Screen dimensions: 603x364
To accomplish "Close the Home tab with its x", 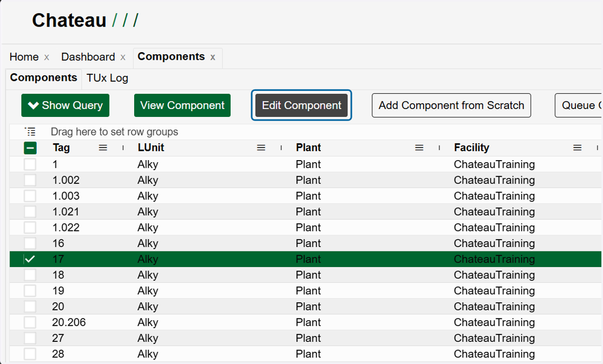I will pos(47,57).
